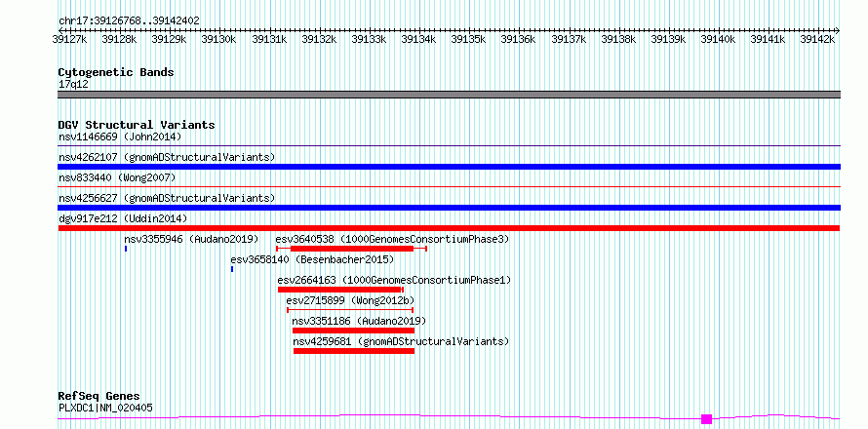The width and height of the screenshot is (868, 429).
Task: Click the 39136k ruler position
Action: pyautogui.click(x=519, y=39)
